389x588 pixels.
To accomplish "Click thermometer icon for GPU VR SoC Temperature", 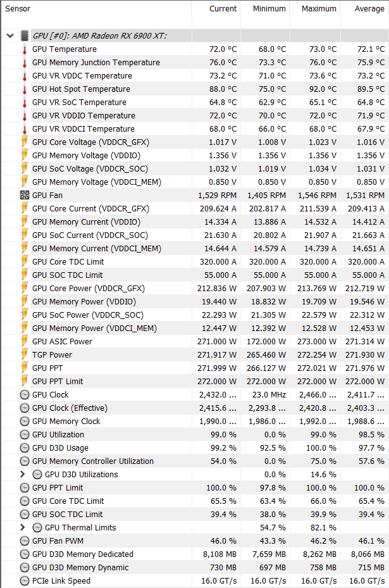I will [25, 103].
